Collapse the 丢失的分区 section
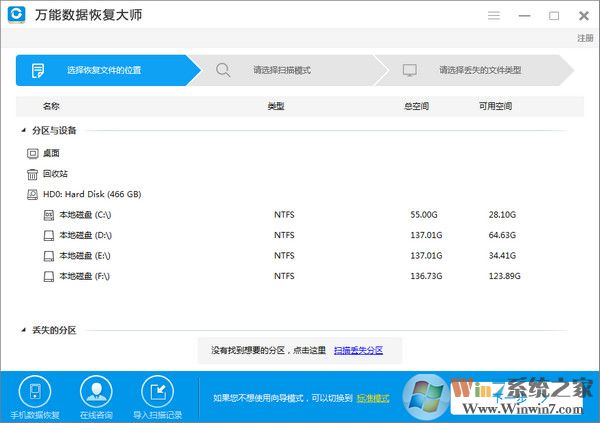 [23, 330]
